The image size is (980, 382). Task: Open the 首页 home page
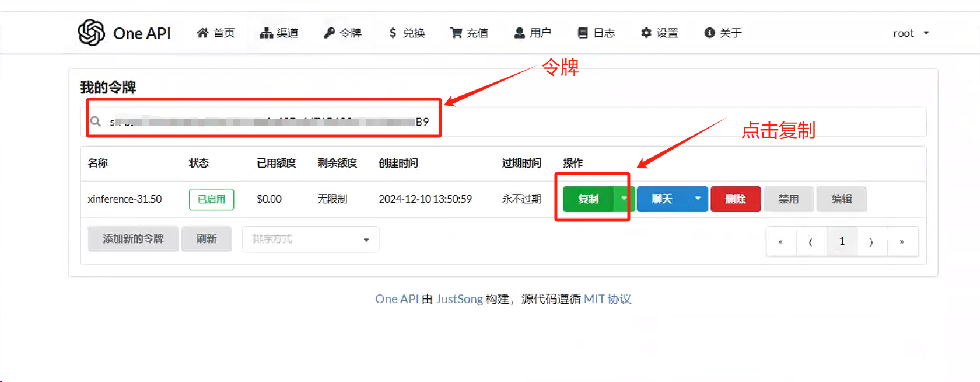216,33
